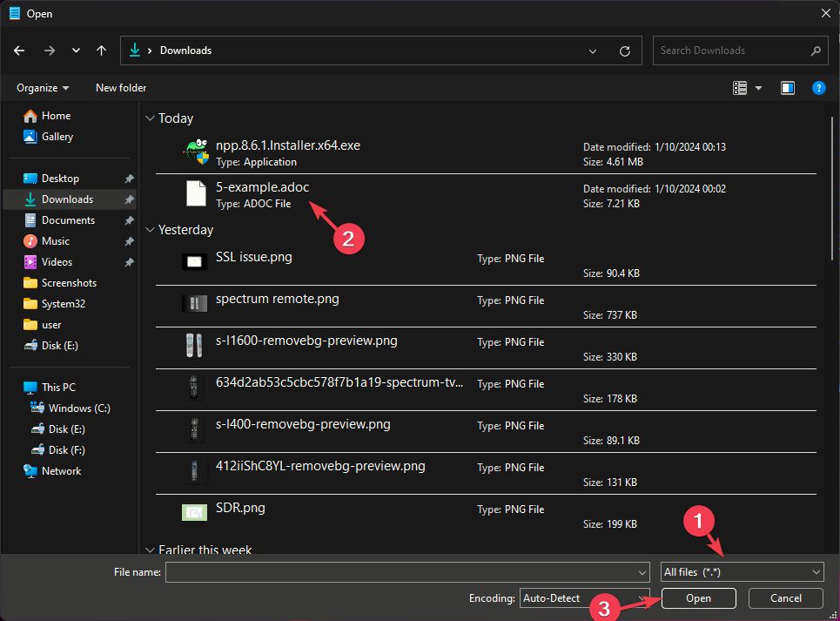
Task: Collapse the Today group
Action: [150, 118]
